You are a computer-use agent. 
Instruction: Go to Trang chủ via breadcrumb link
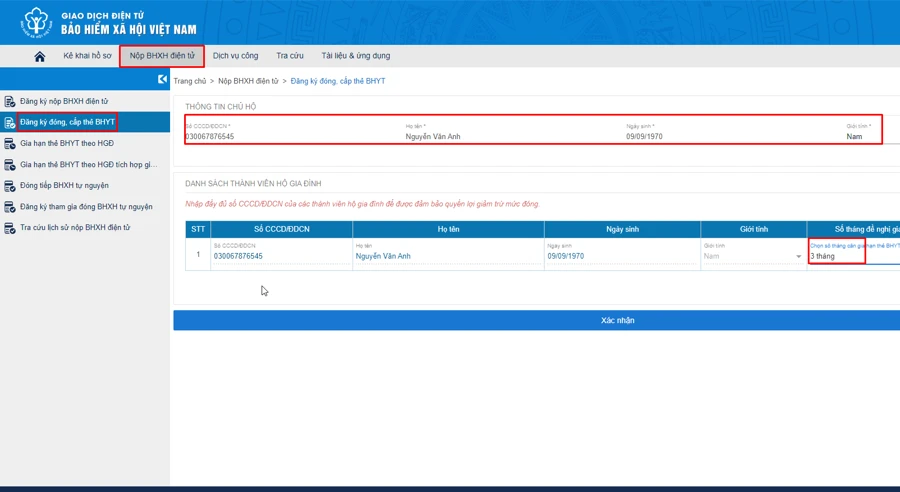[x=190, y=81]
